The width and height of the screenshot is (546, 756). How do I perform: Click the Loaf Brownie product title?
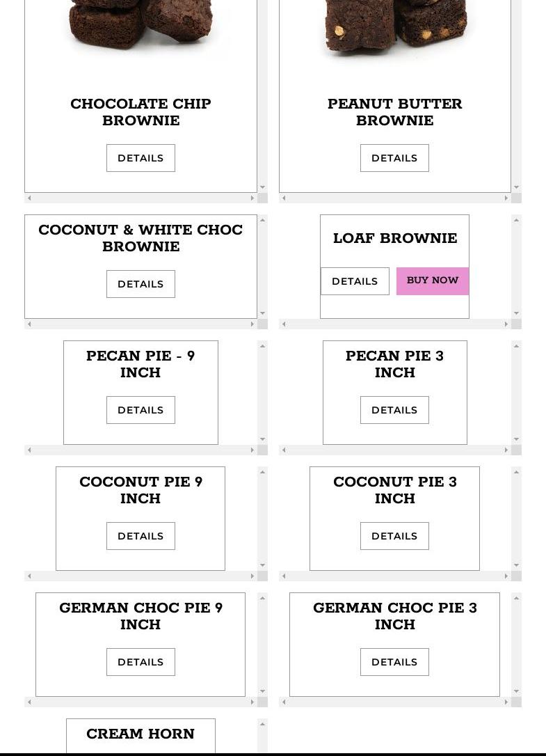[394, 238]
